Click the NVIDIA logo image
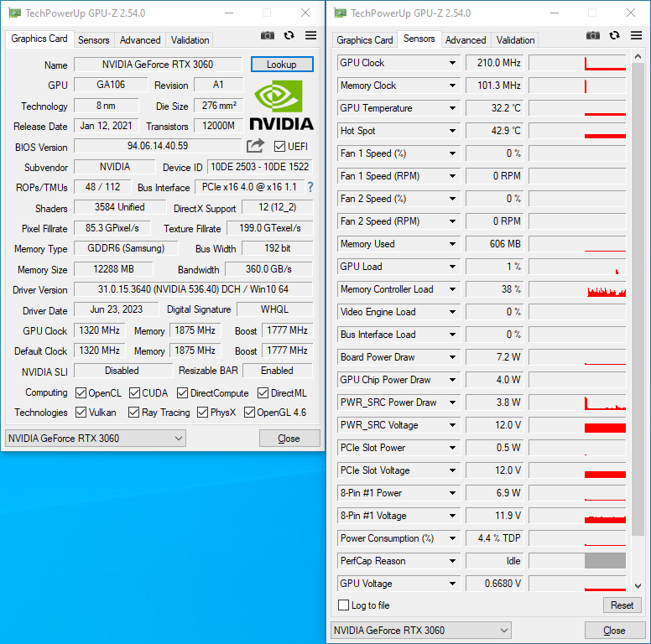The height and width of the screenshot is (644, 651). tap(282, 106)
